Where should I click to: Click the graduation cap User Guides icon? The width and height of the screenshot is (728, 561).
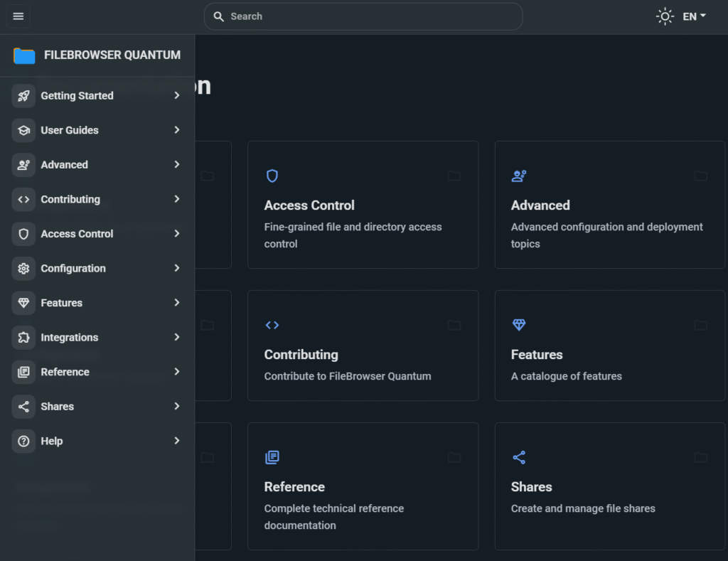pyautogui.click(x=23, y=130)
